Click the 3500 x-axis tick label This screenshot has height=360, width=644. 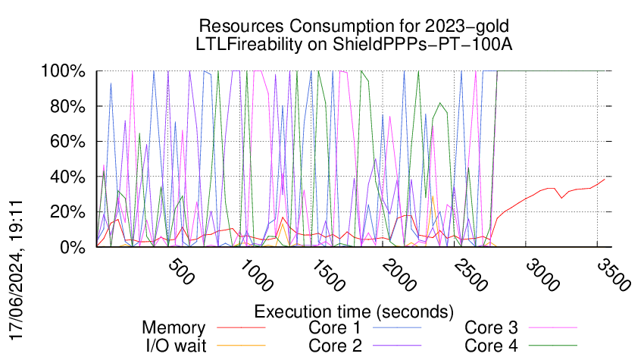click(x=614, y=275)
